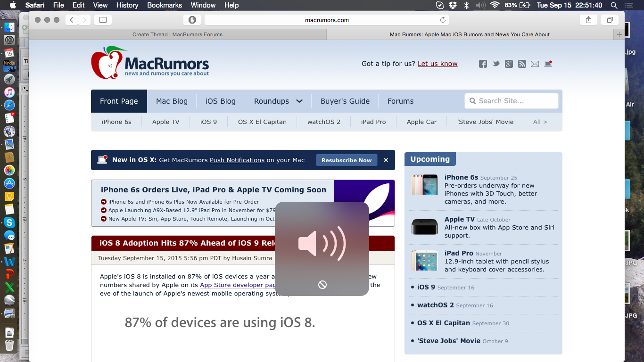Open the Forums nav item

pos(401,101)
